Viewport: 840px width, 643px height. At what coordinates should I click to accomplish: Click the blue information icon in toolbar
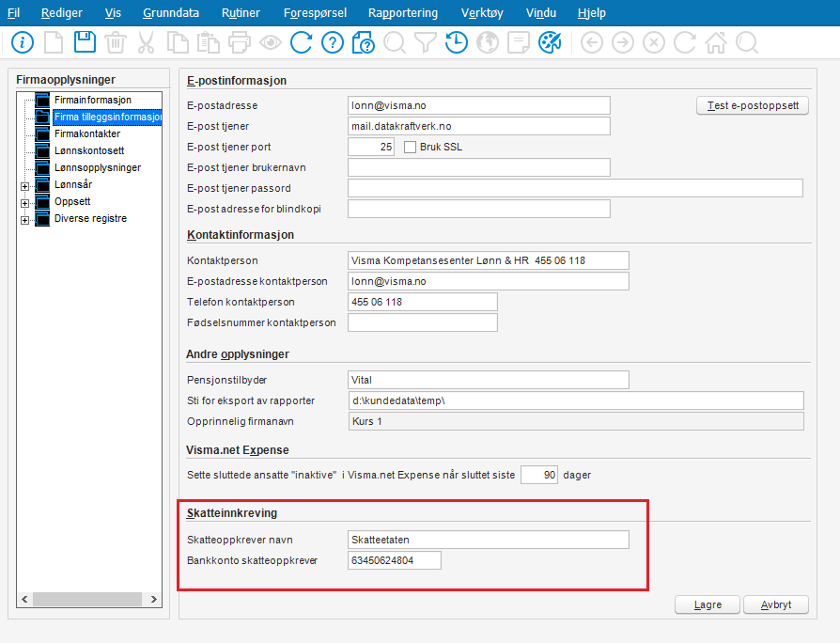(x=23, y=42)
